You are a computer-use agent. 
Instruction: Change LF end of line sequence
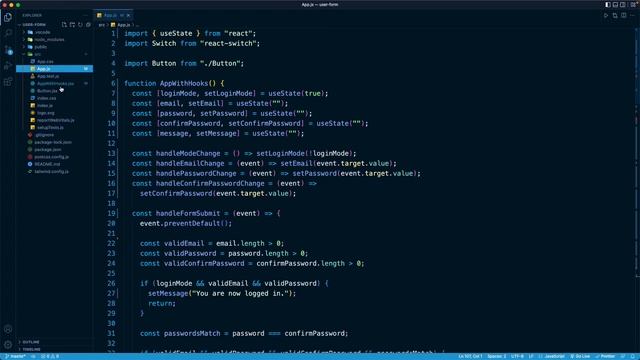point(531,356)
